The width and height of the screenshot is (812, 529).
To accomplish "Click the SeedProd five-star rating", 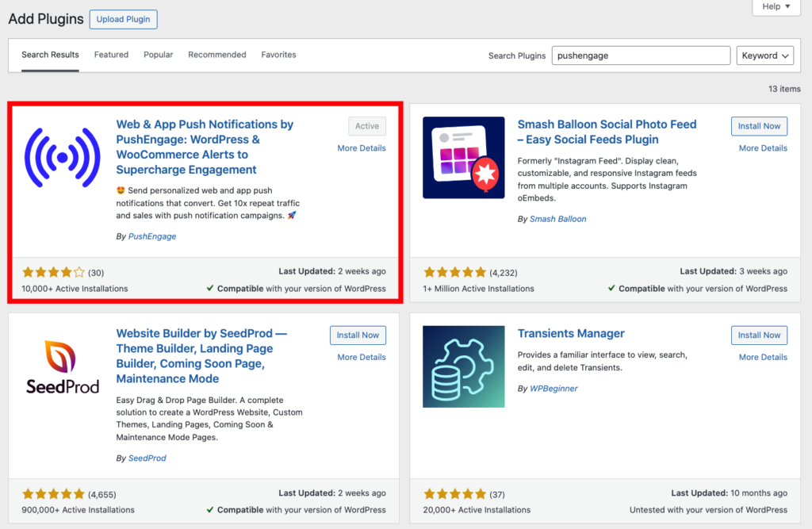I will [x=52, y=493].
